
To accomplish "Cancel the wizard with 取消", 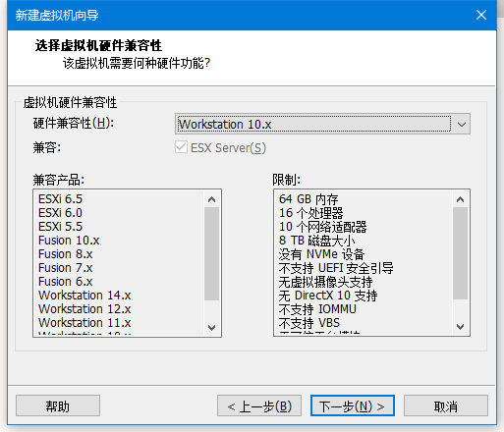I will (x=446, y=405).
